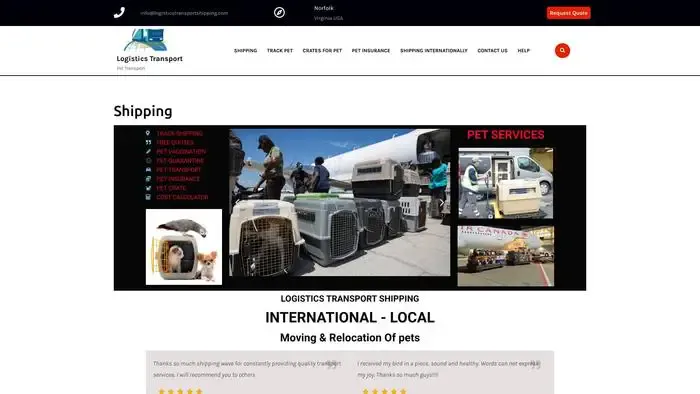Click the Air Canada airplane photo
Screen dimensions: 700x394
[x=506, y=256]
